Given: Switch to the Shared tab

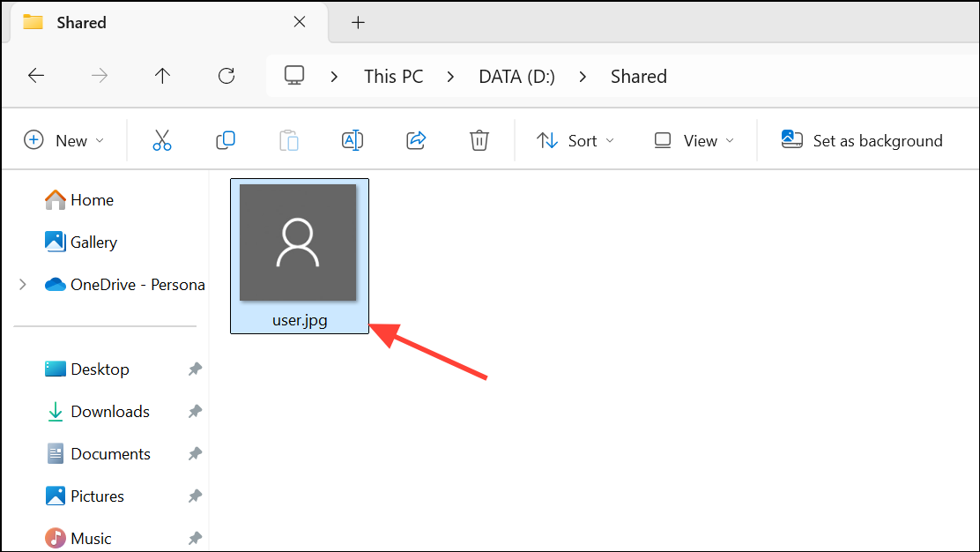Looking at the screenshot, I should point(79,22).
